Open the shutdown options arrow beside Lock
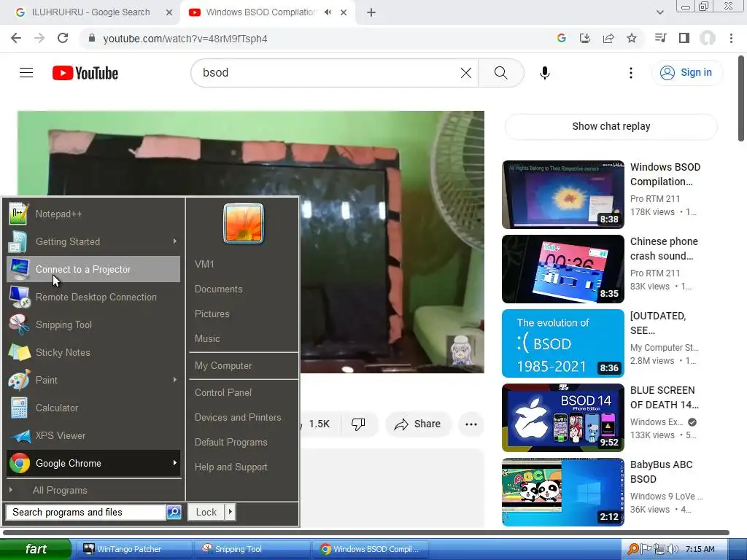This screenshot has height=560, width=747. tap(230, 512)
